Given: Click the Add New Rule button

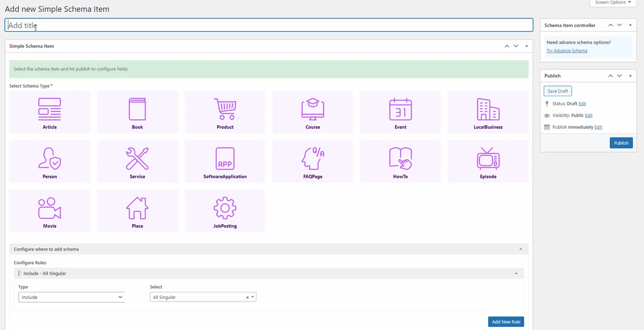Looking at the screenshot, I should pyautogui.click(x=506, y=322).
